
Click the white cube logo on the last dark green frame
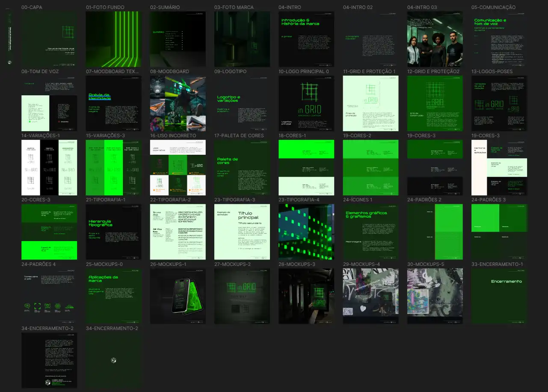point(113,360)
